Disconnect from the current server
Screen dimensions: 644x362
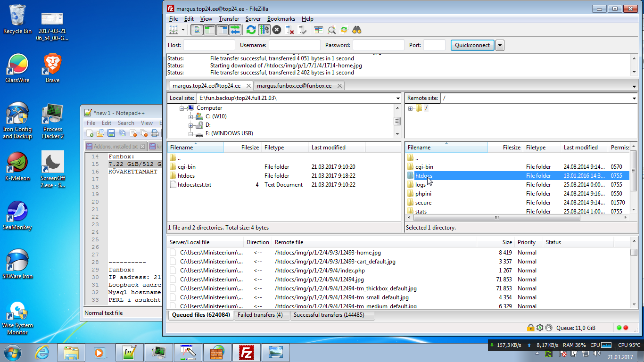point(290,30)
